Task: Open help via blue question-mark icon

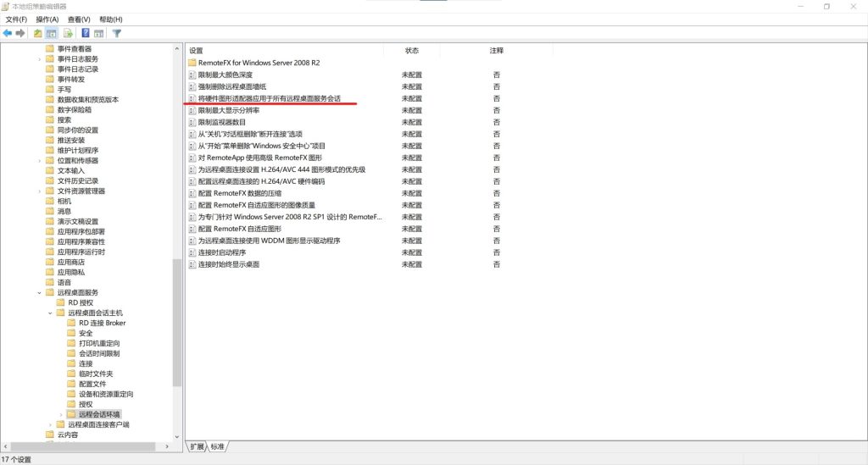Action: point(86,33)
